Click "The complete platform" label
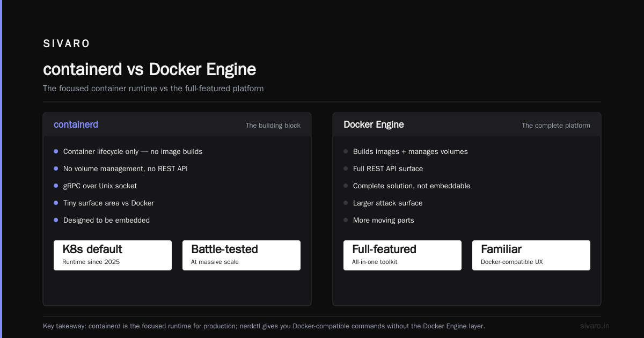The image size is (644, 338). 556,126
